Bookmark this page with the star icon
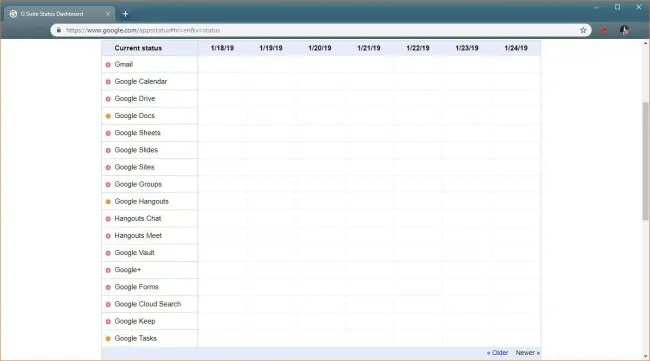Viewport: 650px width, 361px height. click(583, 30)
